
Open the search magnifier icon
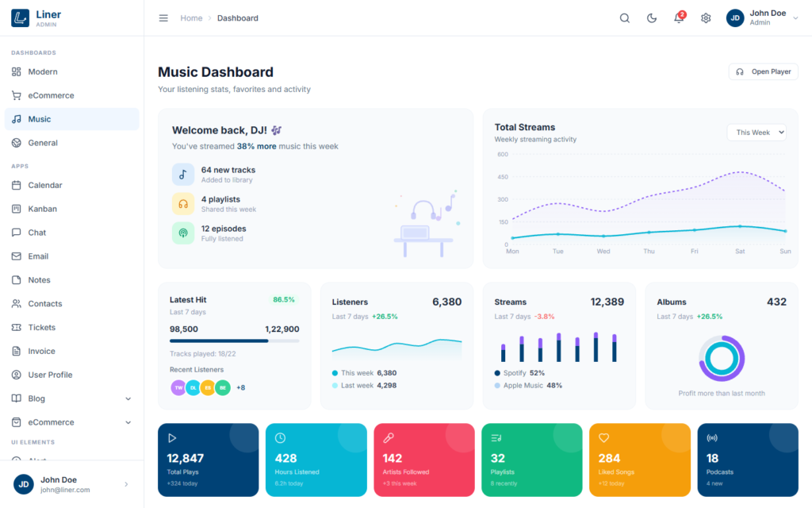[625, 18]
